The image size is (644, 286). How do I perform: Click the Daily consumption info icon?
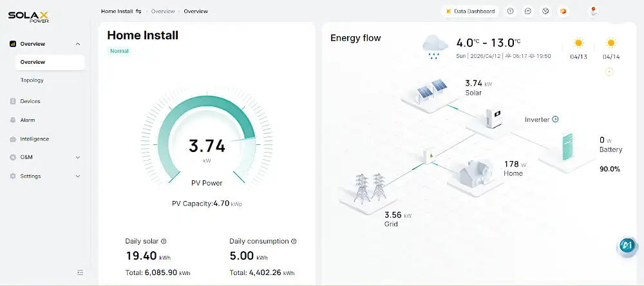click(x=294, y=242)
